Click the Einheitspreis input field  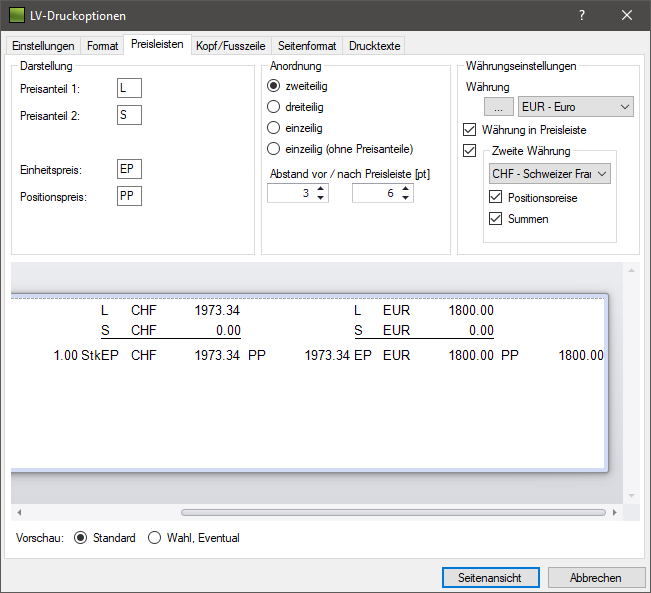[x=129, y=169]
